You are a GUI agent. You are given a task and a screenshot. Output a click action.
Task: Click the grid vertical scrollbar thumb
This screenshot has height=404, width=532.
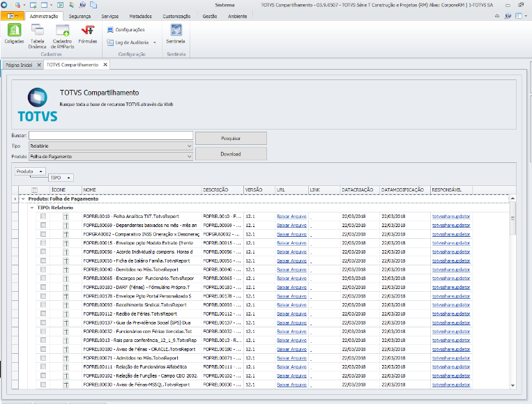pos(512,218)
